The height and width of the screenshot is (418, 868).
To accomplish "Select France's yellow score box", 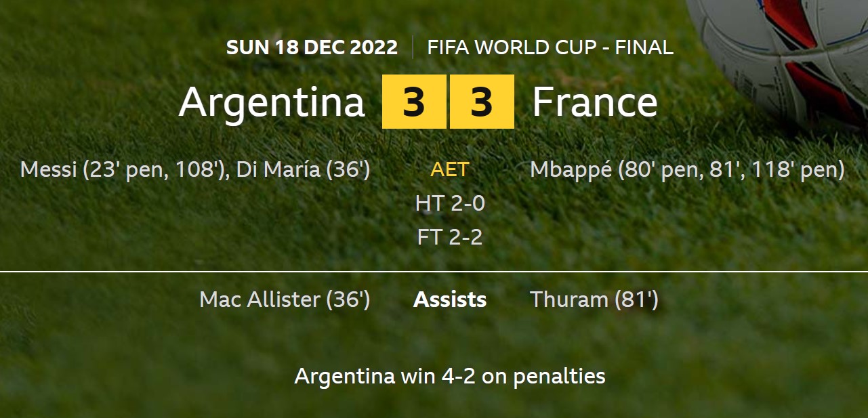I will click(x=482, y=102).
